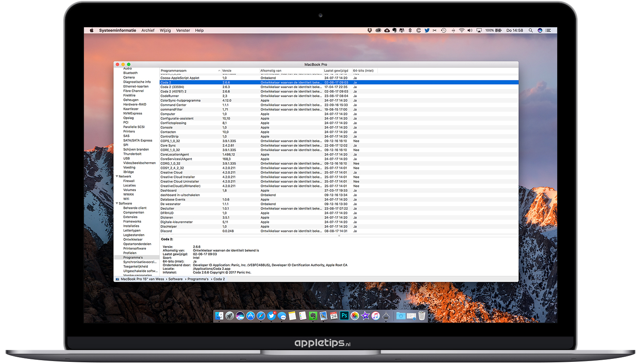This screenshot has height=364, width=639.
Task: Open Notification Center list icon
Action: [x=548, y=30]
